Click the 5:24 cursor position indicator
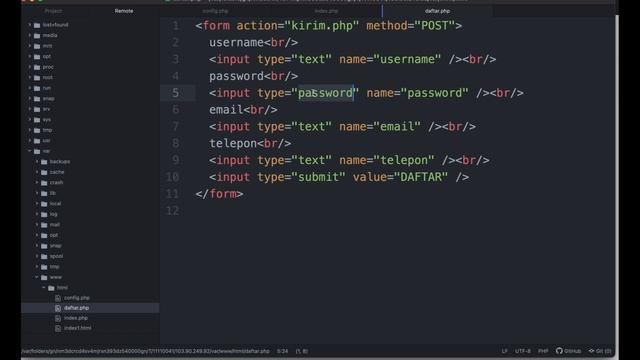The width and height of the screenshot is (640, 360). [x=282, y=351]
